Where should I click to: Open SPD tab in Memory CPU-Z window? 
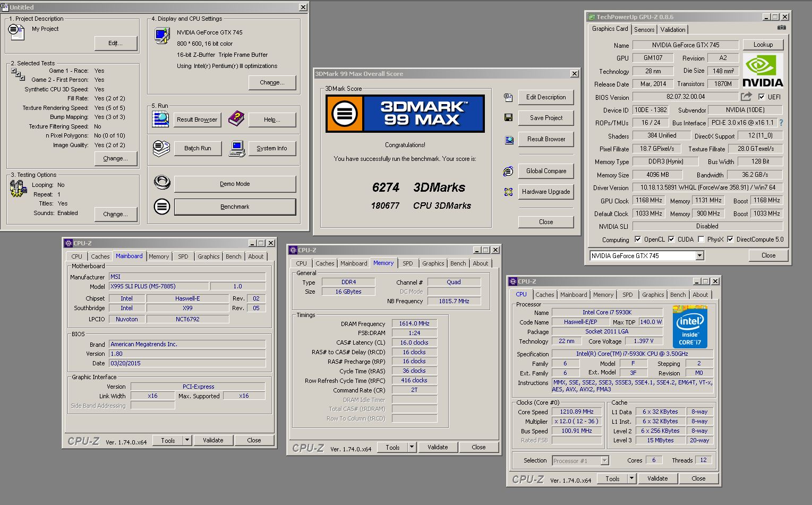[x=408, y=263]
